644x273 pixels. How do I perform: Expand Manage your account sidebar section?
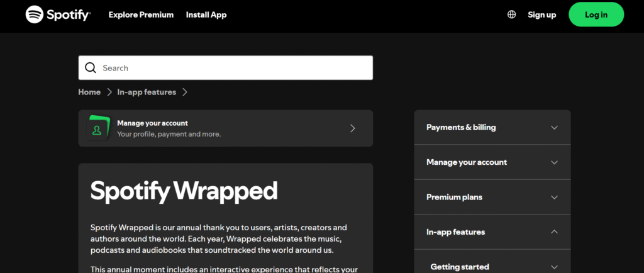point(492,162)
